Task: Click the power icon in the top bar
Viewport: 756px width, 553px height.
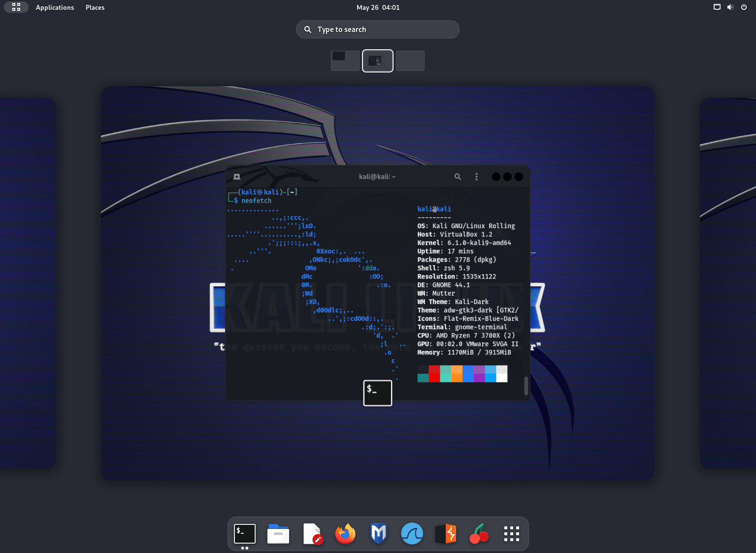Action: (x=744, y=7)
